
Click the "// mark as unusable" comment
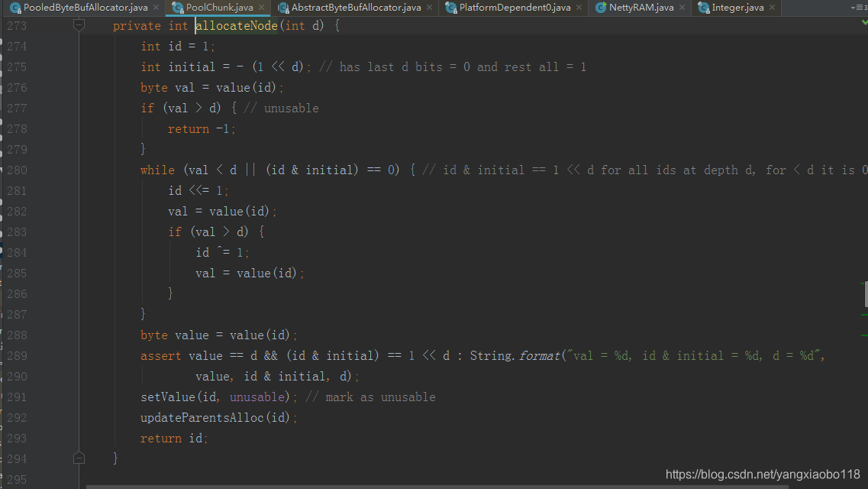point(370,397)
